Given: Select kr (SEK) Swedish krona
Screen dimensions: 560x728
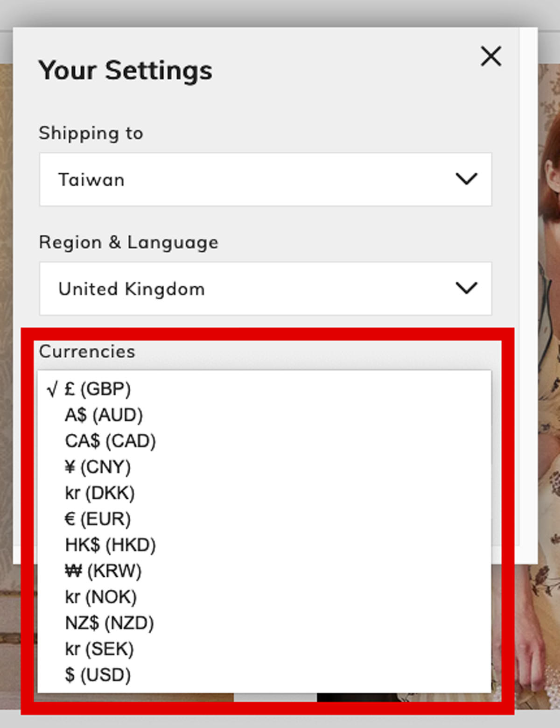Looking at the screenshot, I should tap(99, 649).
